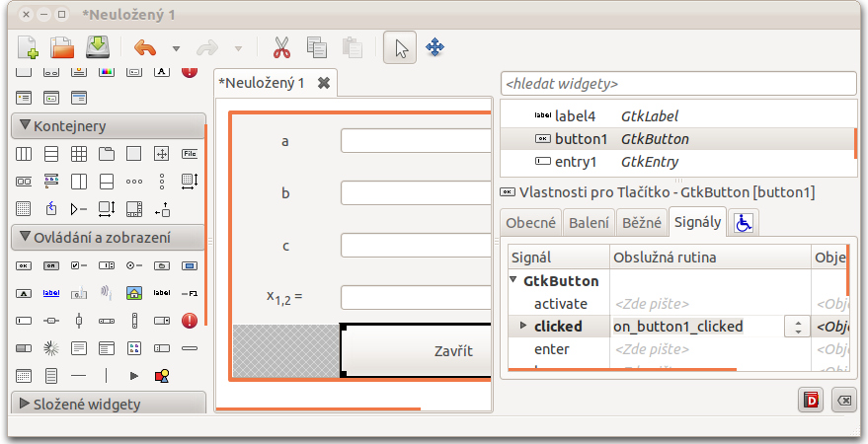
Task: Pick the volume button widget icon
Action: pyautogui.click(x=107, y=293)
